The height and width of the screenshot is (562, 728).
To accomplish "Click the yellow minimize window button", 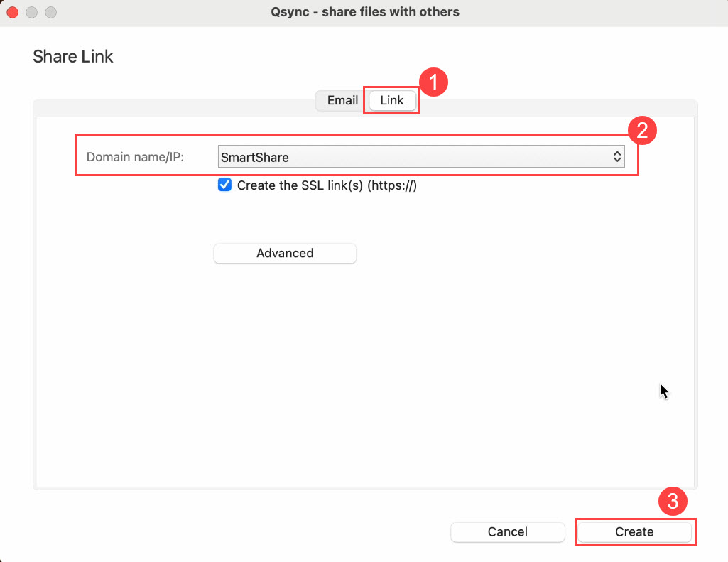I will click(31, 12).
